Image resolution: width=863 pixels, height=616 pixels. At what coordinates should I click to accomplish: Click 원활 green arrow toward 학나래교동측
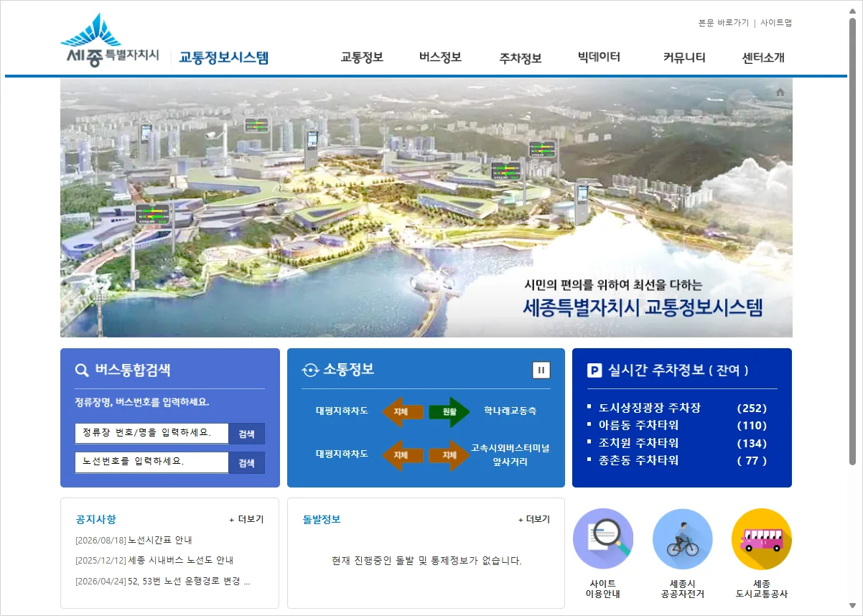(449, 412)
